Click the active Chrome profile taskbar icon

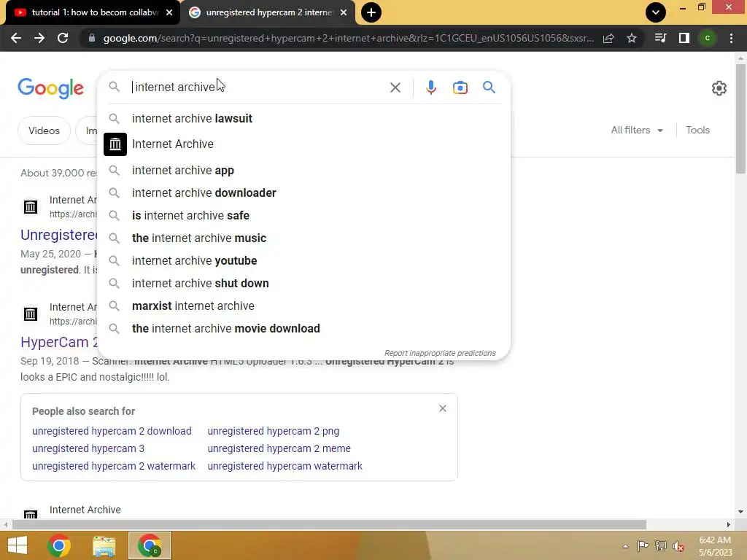tap(149, 545)
